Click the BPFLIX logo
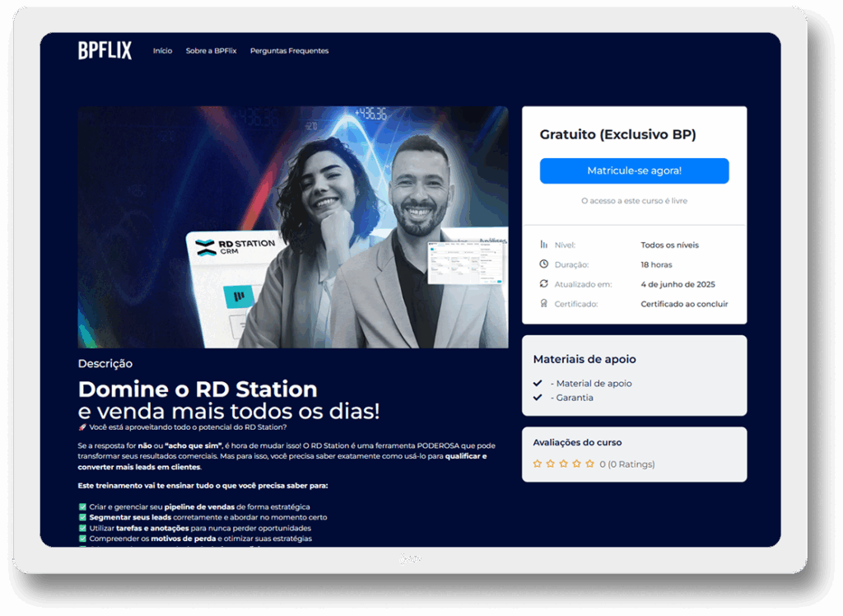 (105, 51)
